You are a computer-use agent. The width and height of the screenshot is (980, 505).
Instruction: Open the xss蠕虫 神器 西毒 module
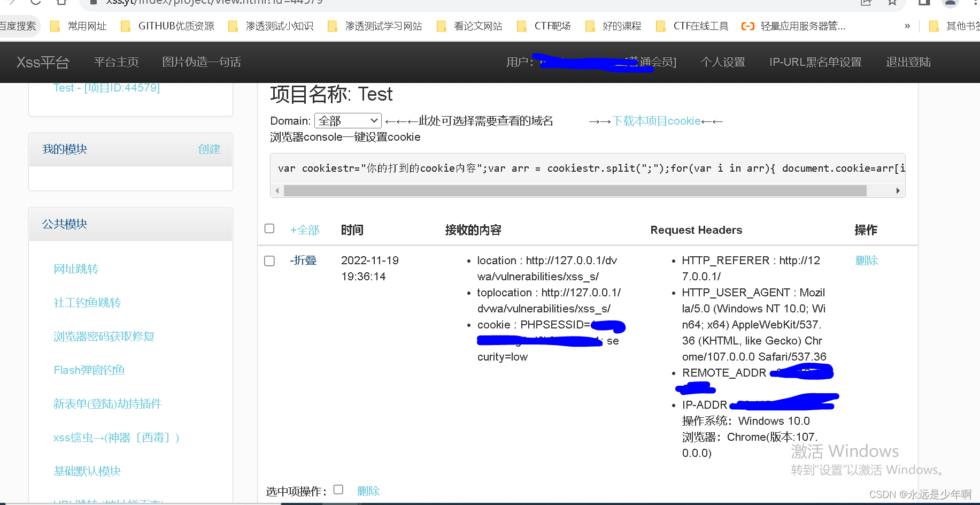116,438
